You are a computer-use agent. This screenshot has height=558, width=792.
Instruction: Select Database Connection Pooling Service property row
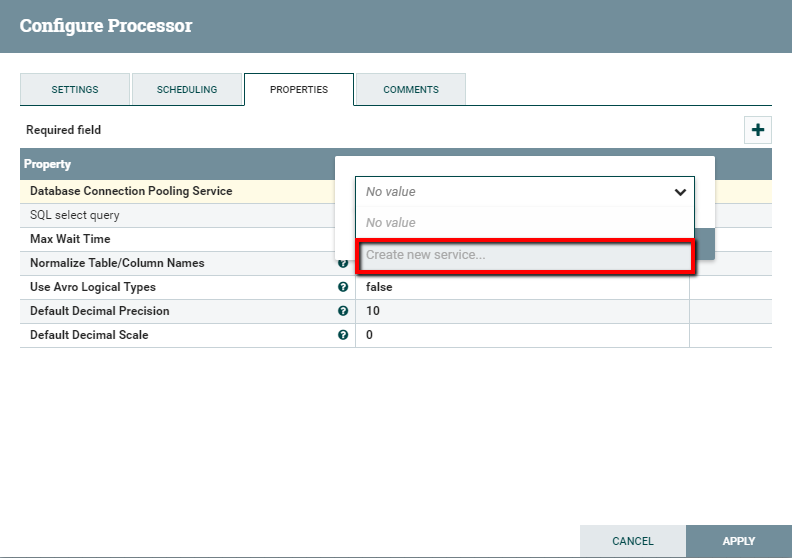(x=177, y=191)
